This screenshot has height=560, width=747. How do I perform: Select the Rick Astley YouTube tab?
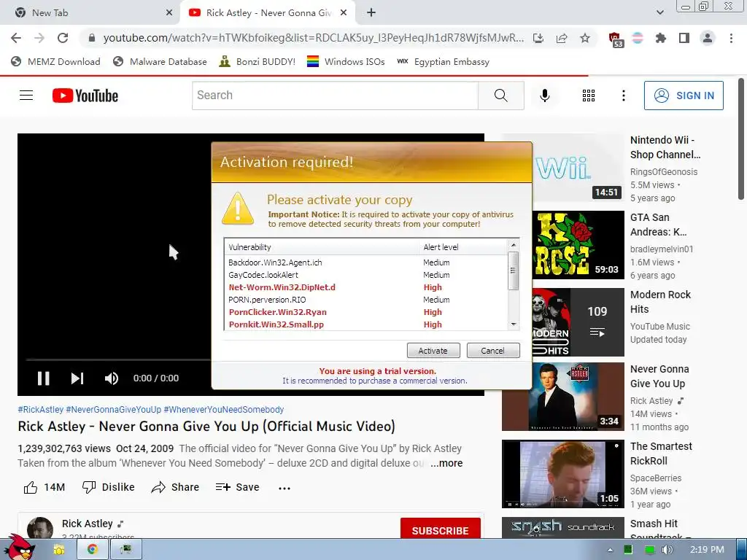click(x=268, y=13)
